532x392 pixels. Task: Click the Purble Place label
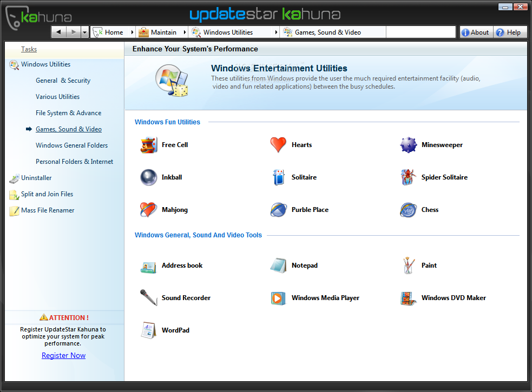pyautogui.click(x=310, y=210)
